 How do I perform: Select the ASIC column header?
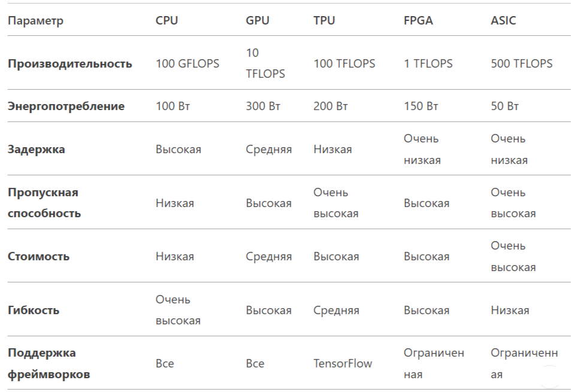pyautogui.click(x=503, y=20)
